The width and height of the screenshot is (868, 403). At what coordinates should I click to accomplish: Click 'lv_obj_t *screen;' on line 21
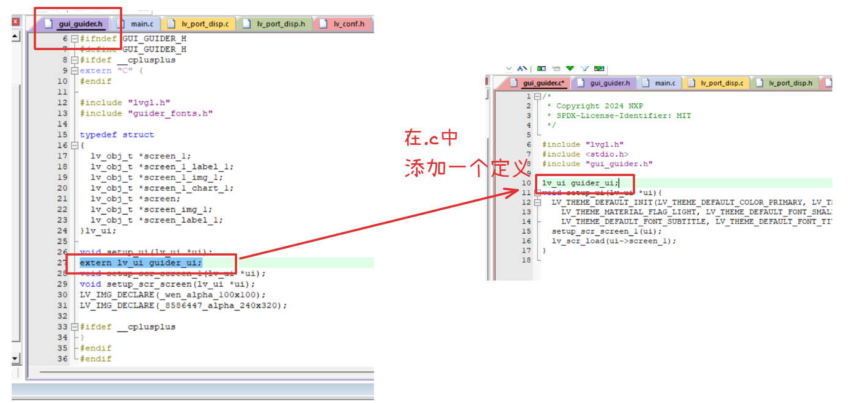pos(136,199)
